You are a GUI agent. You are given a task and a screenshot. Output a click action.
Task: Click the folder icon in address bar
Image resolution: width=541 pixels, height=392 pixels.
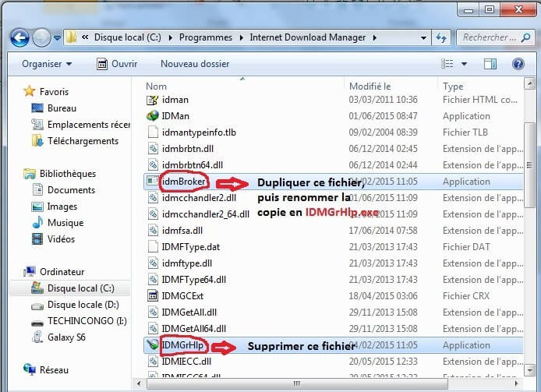(x=72, y=37)
